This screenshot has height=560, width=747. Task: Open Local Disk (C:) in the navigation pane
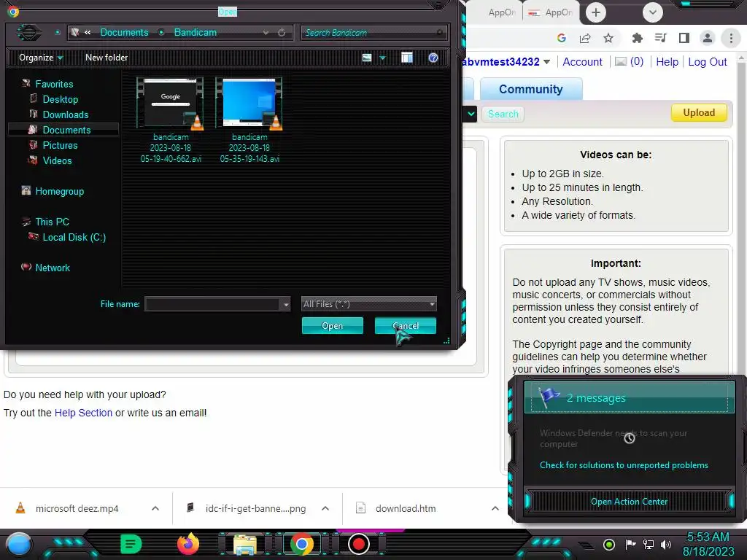(x=74, y=237)
